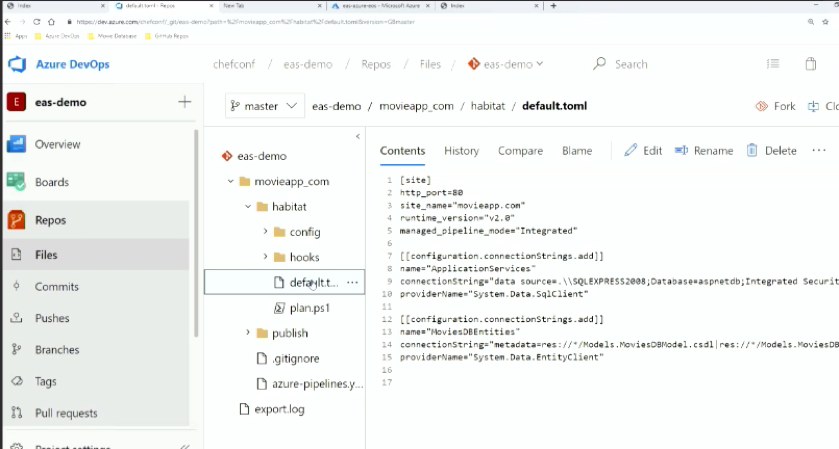Image resolution: width=839 pixels, height=449 pixels.
Task: Click the search magnifier icon
Action: 599,64
